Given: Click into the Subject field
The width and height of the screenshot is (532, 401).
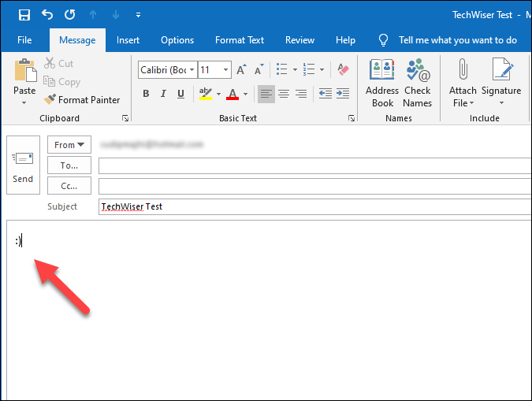Looking at the screenshot, I should click(315, 206).
